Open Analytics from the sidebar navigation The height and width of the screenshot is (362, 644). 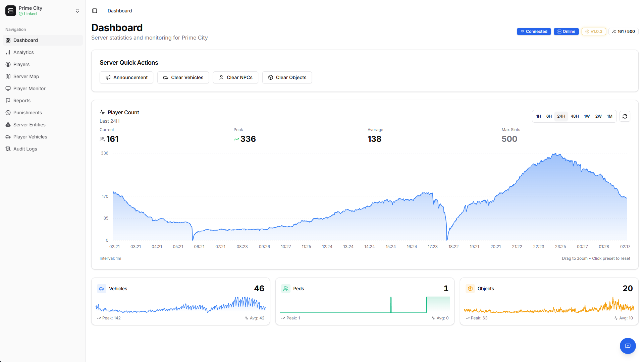tap(23, 52)
